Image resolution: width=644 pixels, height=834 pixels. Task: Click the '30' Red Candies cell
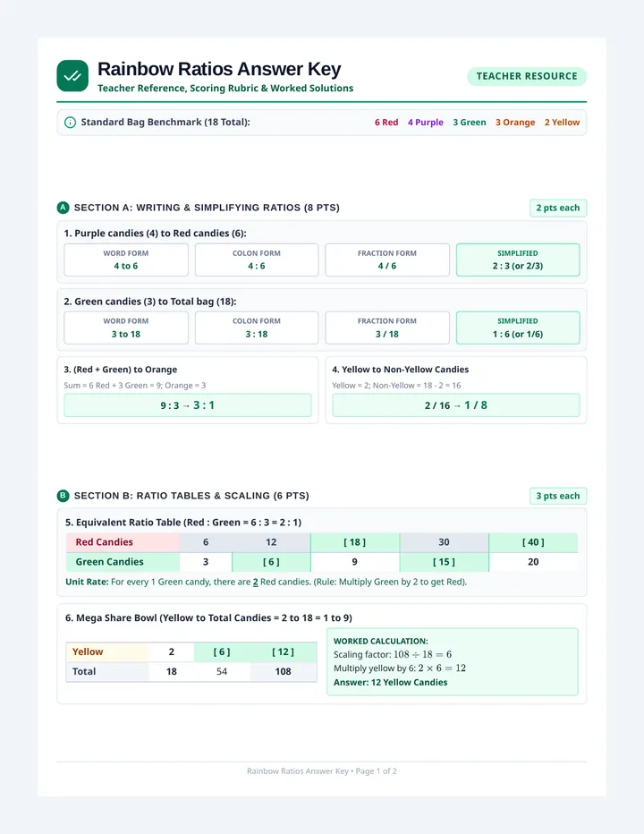pyautogui.click(x=444, y=542)
